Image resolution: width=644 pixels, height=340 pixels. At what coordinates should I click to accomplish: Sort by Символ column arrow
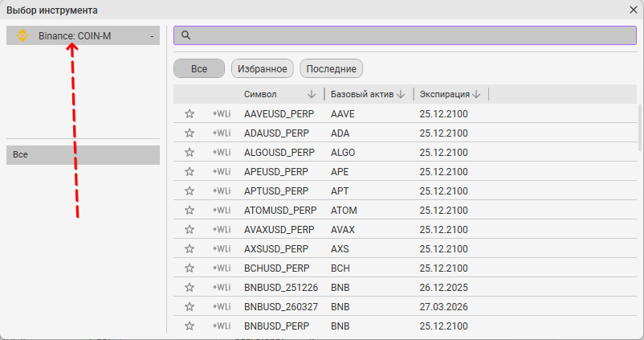312,94
